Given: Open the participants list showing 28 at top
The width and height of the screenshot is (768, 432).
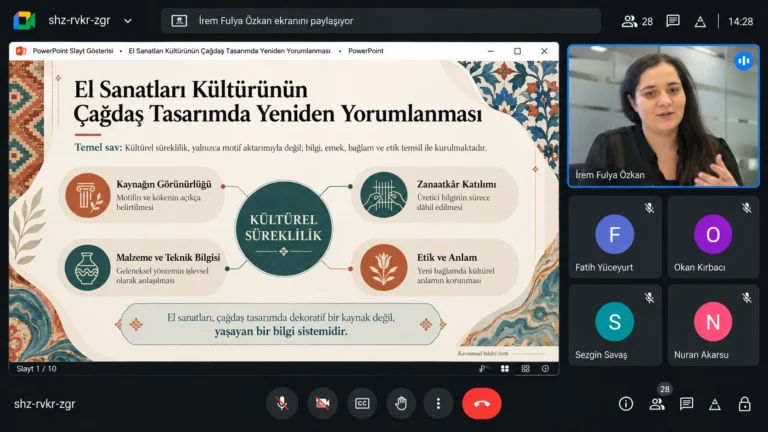Looking at the screenshot, I should [637, 21].
